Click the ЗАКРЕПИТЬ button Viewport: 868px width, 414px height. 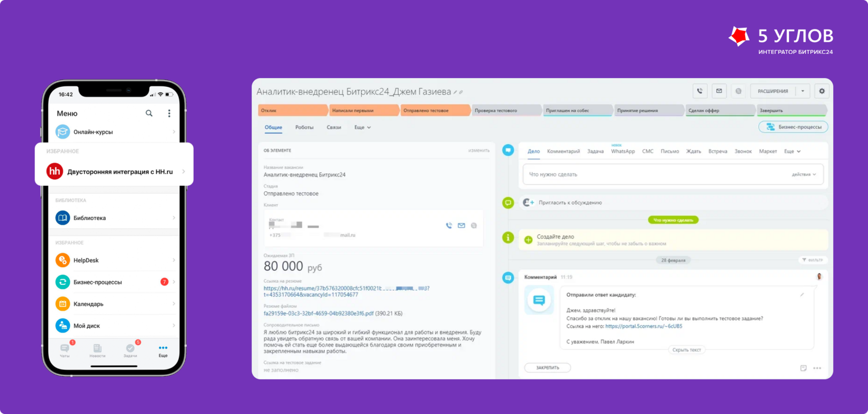point(547,367)
